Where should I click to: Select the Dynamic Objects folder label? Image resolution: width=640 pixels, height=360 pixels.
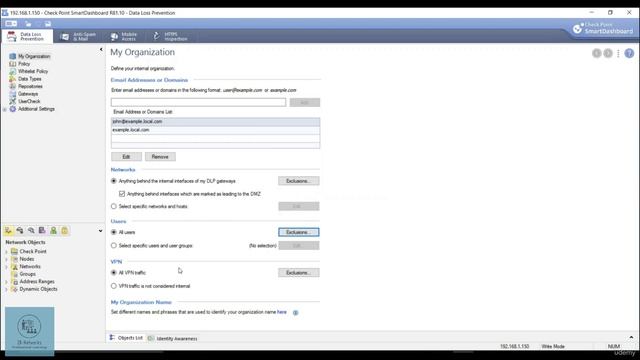[38, 289]
